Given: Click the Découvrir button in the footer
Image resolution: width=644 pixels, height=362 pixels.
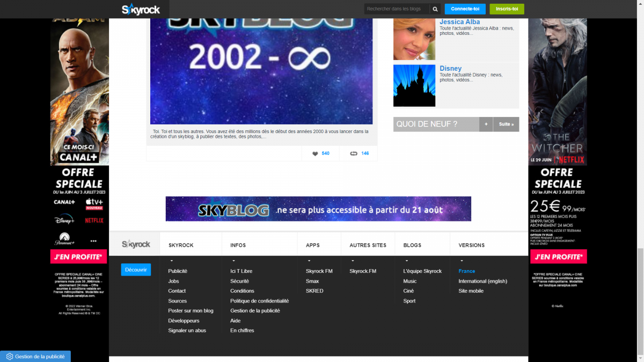Looking at the screenshot, I should click(136, 270).
